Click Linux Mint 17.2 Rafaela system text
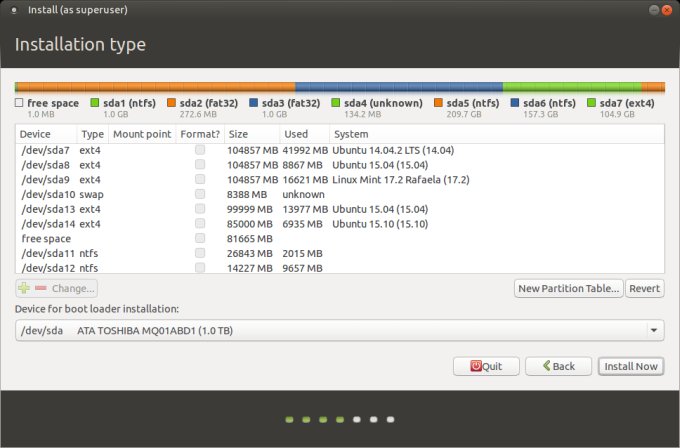The image size is (680, 448). coord(401,180)
